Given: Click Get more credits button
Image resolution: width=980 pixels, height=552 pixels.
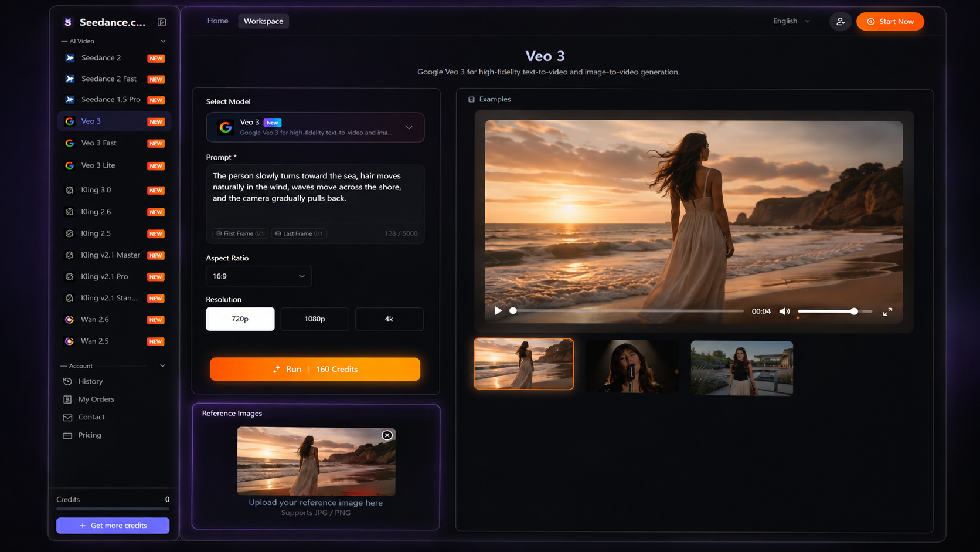Looking at the screenshot, I should pyautogui.click(x=113, y=526).
